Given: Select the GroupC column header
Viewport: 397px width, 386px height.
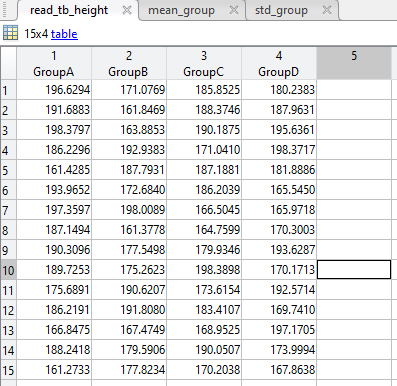Looking at the screenshot, I should click(x=204, y=63).
